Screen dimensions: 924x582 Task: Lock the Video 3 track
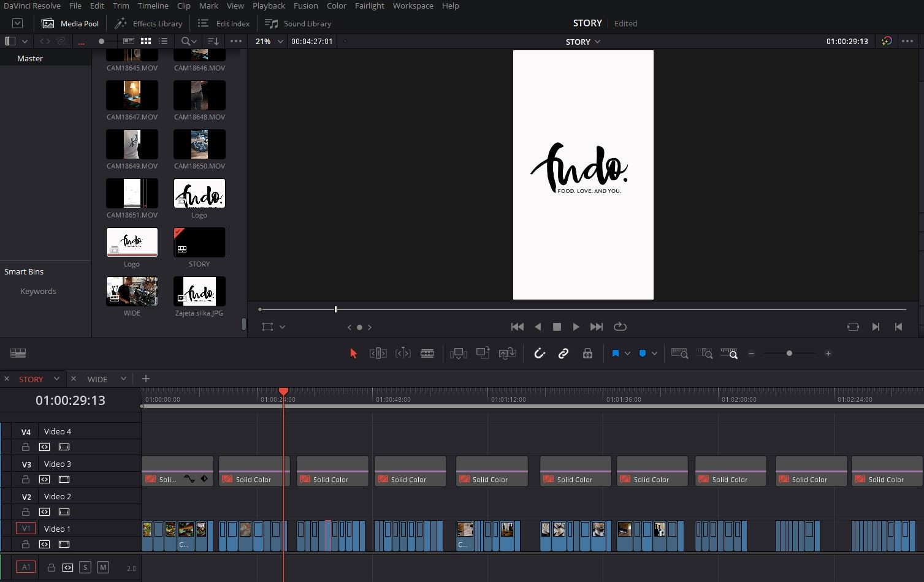26,479
